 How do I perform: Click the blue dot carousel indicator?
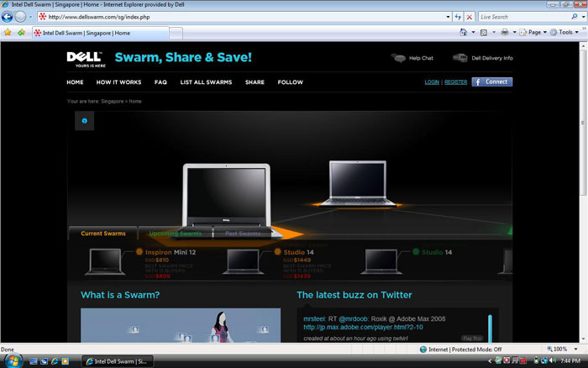[84, 121]
